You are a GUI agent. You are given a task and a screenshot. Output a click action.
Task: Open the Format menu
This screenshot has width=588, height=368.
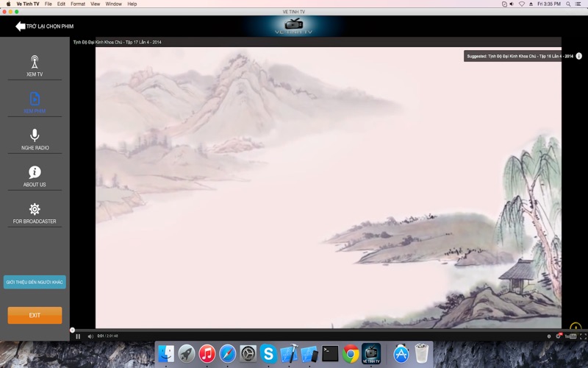point(78,4)
